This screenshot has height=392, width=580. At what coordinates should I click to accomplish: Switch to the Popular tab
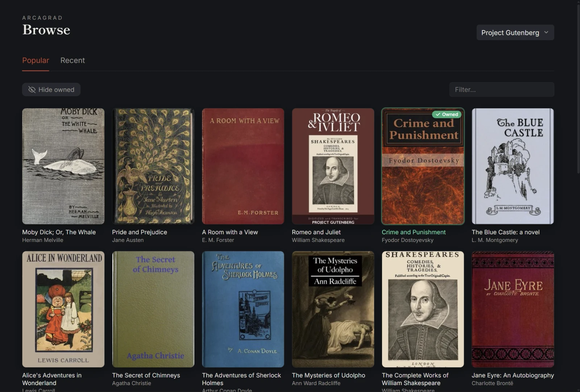click(36, 61)
